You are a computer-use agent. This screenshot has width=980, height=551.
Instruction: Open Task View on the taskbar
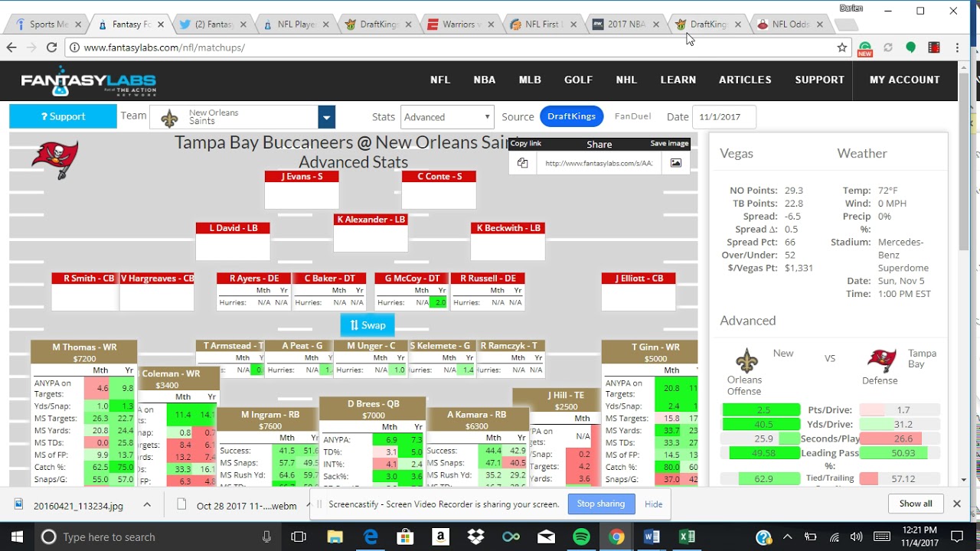tap(299, 536)
